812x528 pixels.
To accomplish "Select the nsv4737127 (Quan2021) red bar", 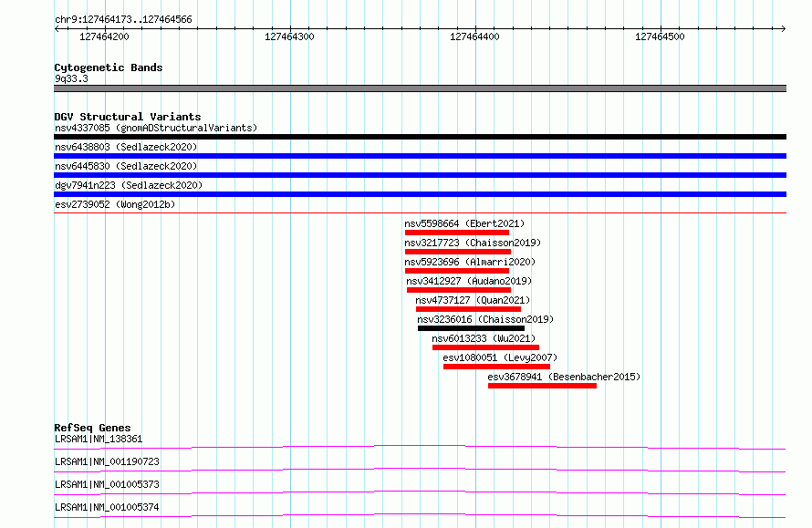I will click(469, 309).
